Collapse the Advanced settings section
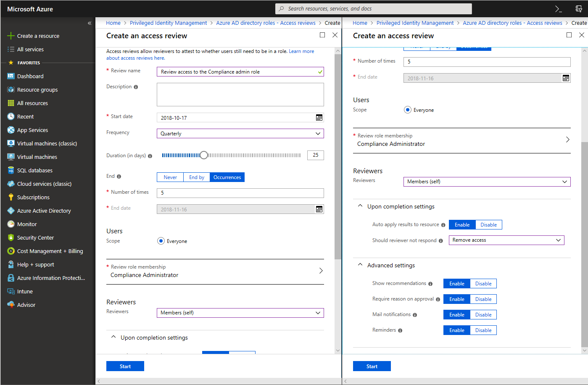 [360, 265]
